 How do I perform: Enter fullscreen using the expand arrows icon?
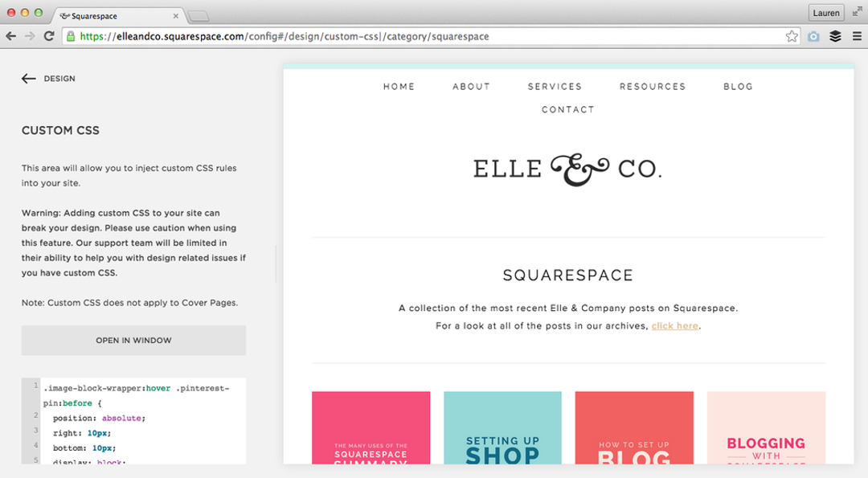[857, 11]
